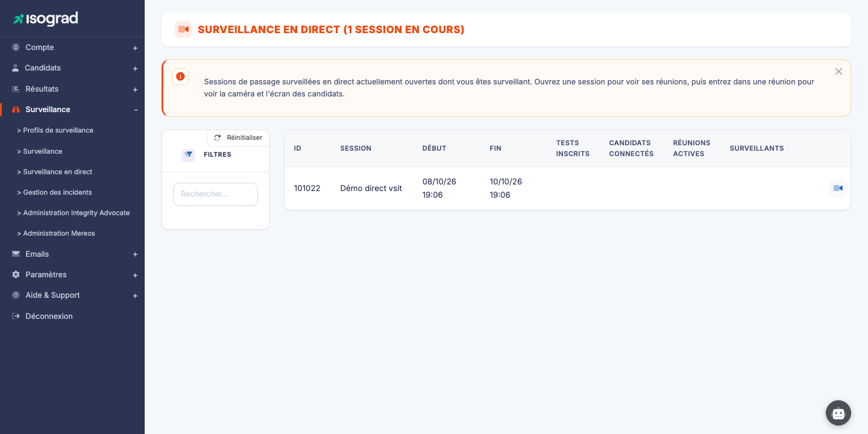Click the Filtres funnel icon
Viewport: 868px width, 434px height.
(188, 155)
